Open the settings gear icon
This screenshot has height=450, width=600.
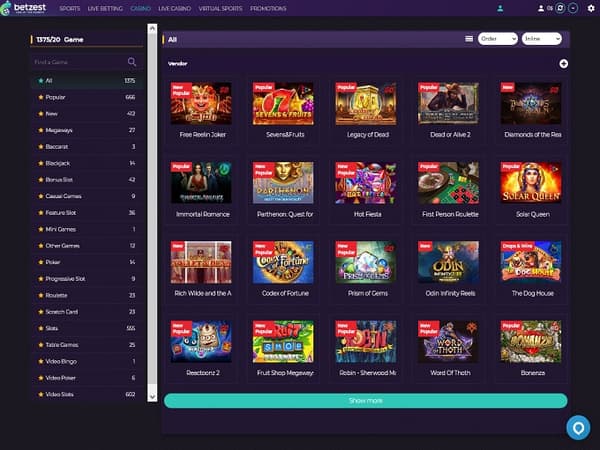[591, 8]
